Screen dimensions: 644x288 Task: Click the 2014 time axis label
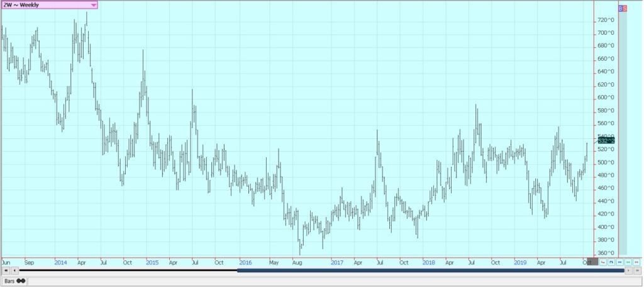click(60, 262)
